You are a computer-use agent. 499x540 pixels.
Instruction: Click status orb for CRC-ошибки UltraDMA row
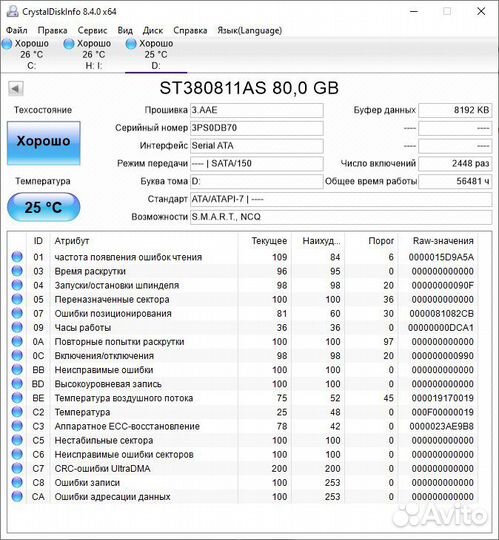17,468
